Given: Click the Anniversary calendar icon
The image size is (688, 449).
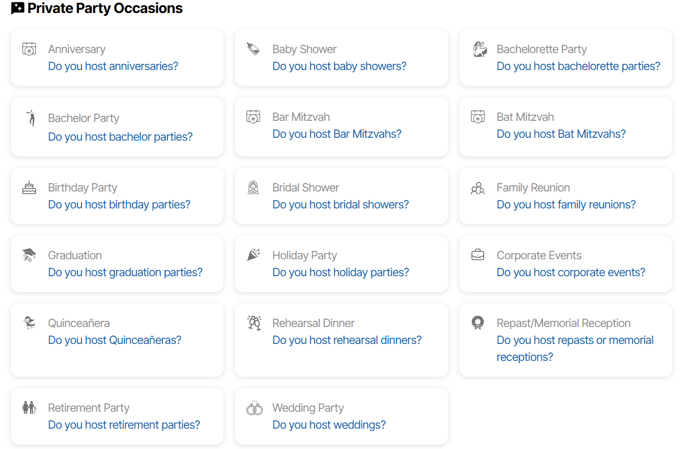Looking at the screenshot, I should (29, 49).
